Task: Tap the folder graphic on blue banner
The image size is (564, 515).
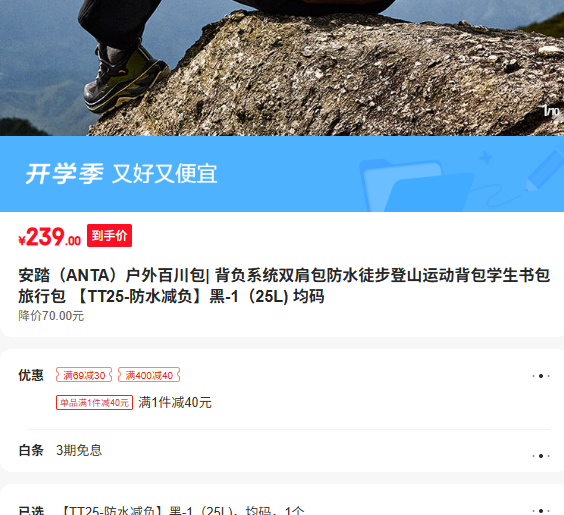Action: tap(417, 185)
